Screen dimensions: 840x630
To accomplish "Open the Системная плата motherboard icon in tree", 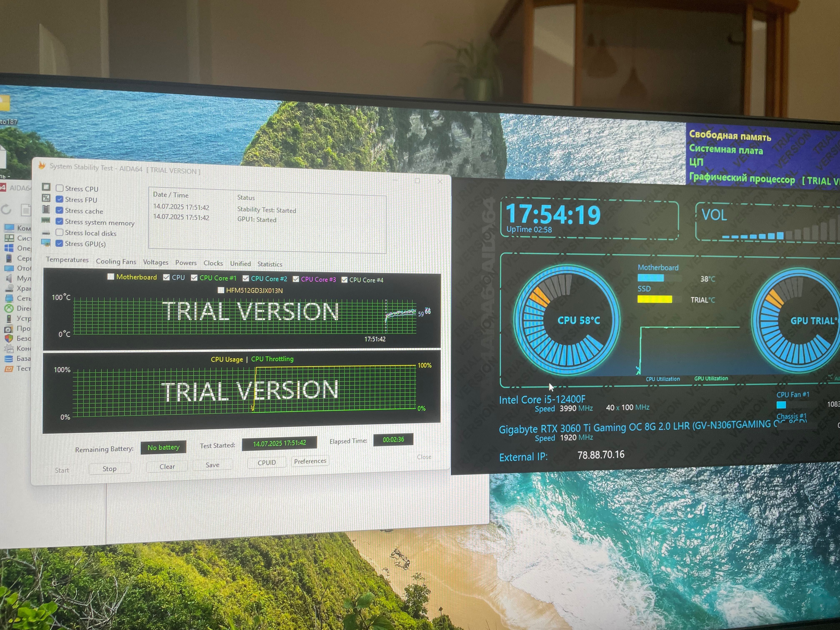I will (x=9, y=238).
